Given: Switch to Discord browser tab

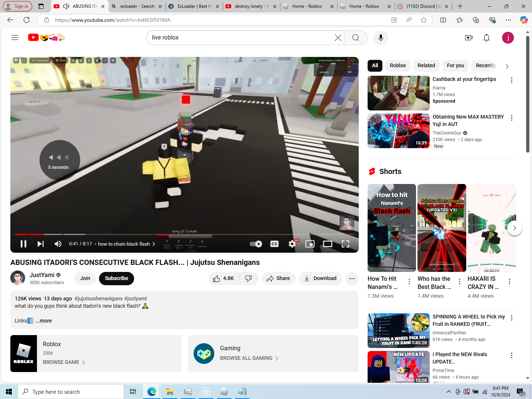Looking at the screenshot, I should point(423,6).
